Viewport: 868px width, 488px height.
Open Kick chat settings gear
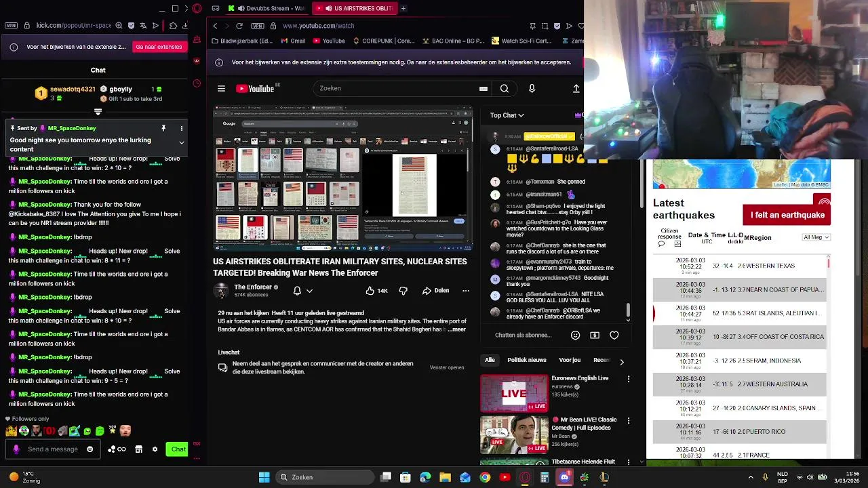(x=155, y=449)
